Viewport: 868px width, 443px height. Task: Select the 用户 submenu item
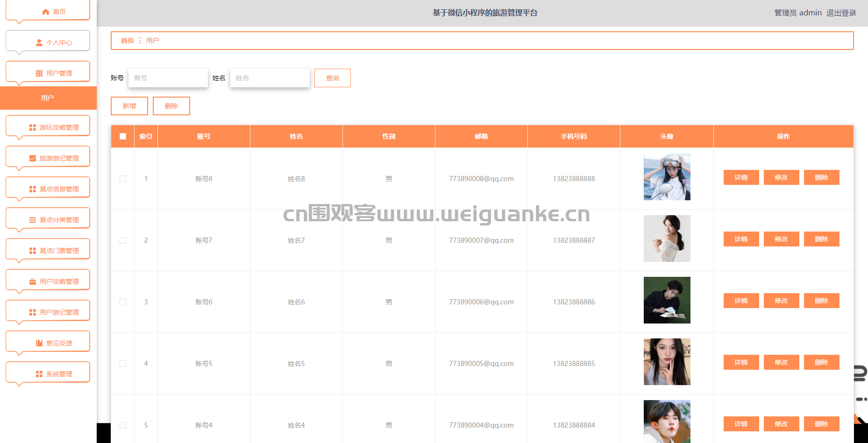(x=48, y=98)
